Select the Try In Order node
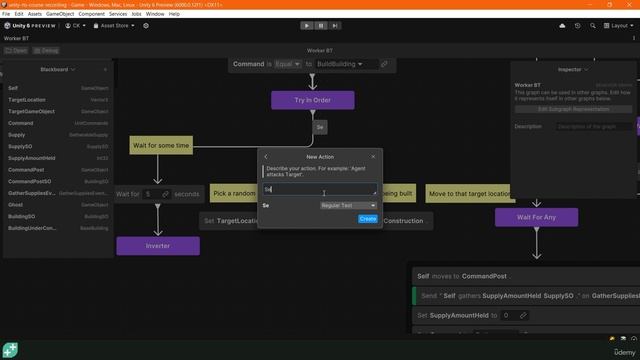The width and height of the screenshot is (640, 360). (x=313, y=100)
